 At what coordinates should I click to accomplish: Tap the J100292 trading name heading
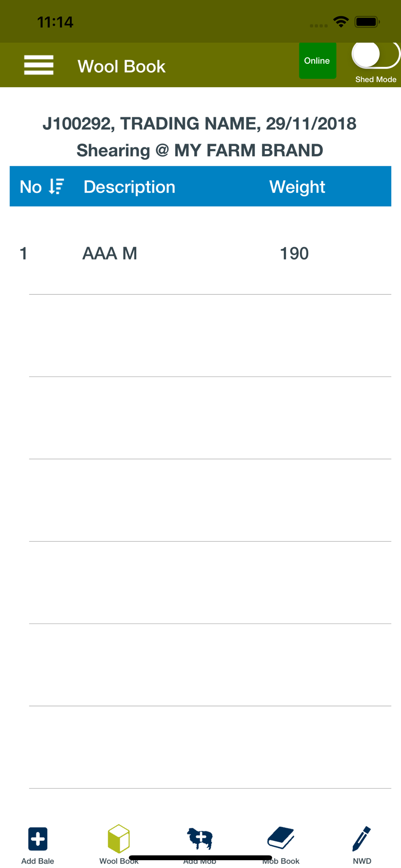(x=200, y=124)
